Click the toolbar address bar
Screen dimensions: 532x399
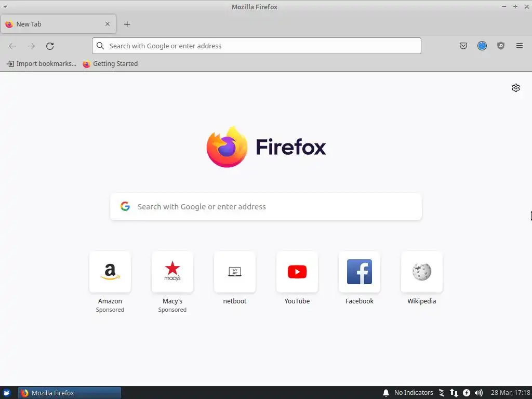click(257, 46)
